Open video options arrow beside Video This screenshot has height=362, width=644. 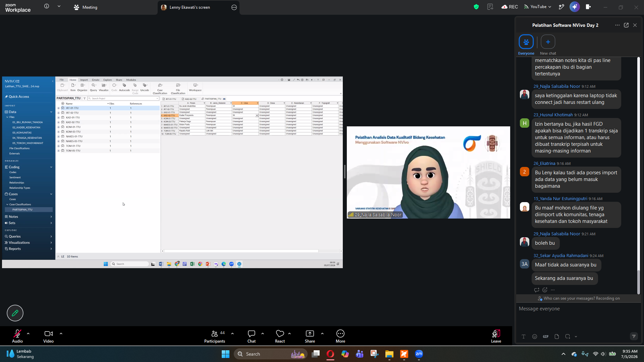[x=61, y=334]
